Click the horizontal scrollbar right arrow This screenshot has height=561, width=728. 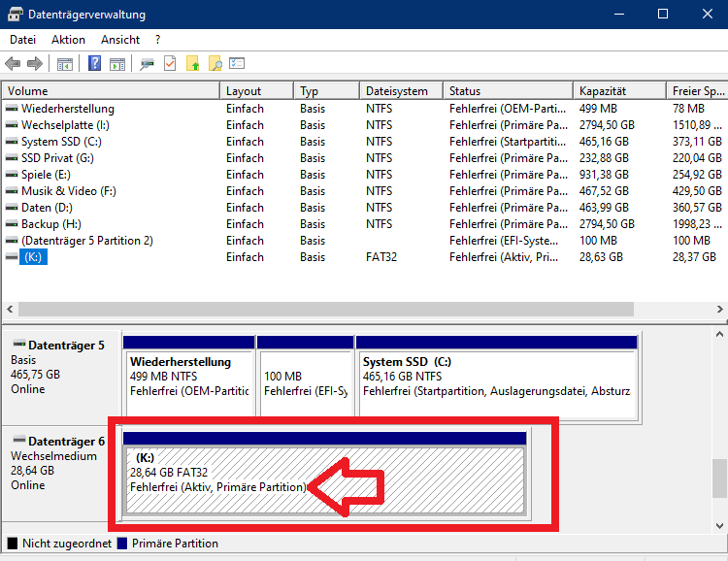pos(719,309)
